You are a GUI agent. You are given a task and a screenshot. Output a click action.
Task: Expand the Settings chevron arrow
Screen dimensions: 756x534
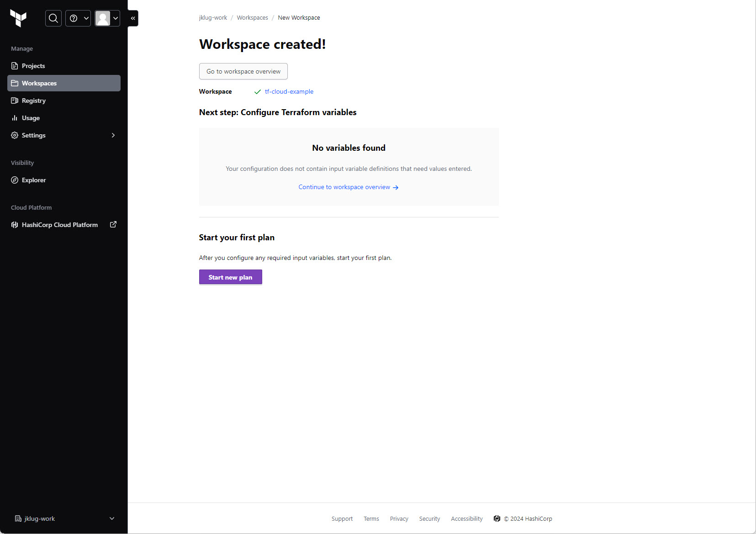[113, 135]
